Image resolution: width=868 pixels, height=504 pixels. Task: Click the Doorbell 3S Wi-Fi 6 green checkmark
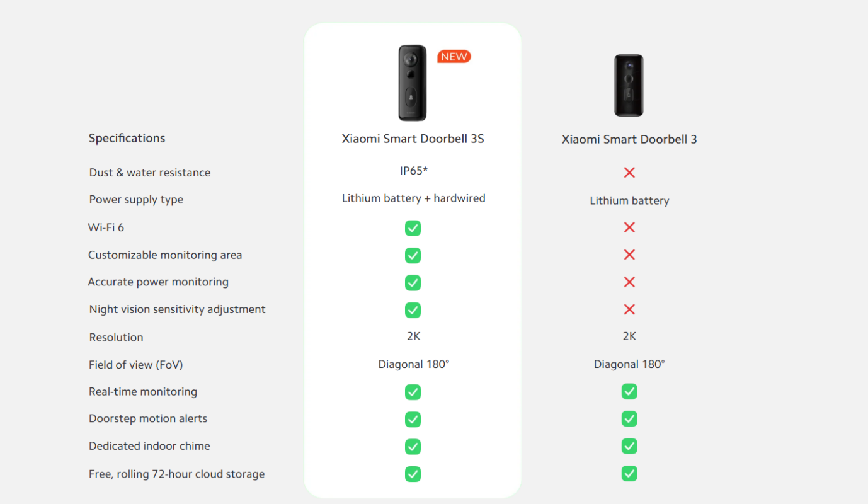pos(413,228)
